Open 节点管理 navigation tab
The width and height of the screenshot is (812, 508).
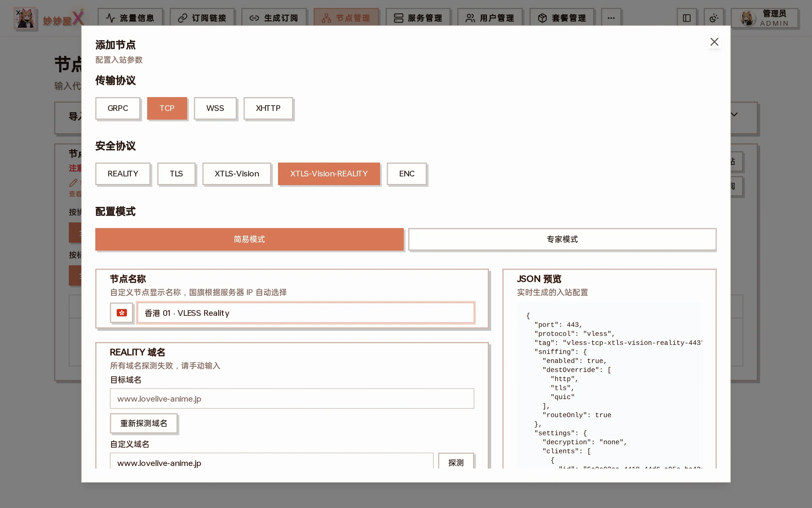(346, 17)
